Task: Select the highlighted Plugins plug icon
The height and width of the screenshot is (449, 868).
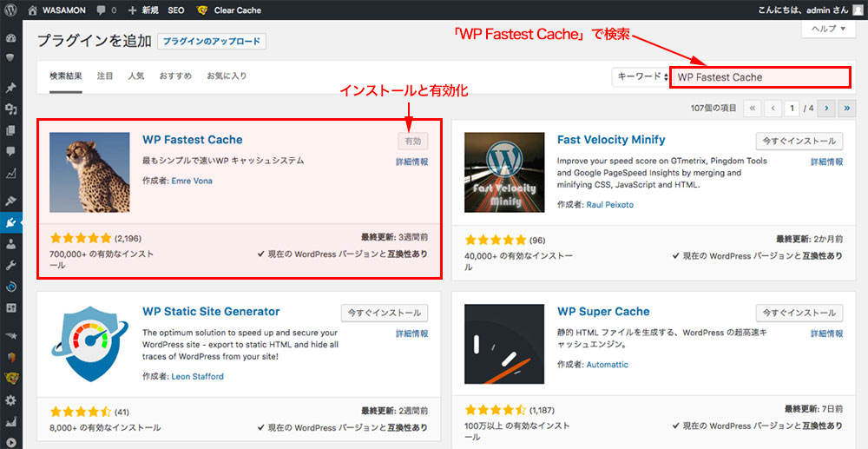Action: 11,223
